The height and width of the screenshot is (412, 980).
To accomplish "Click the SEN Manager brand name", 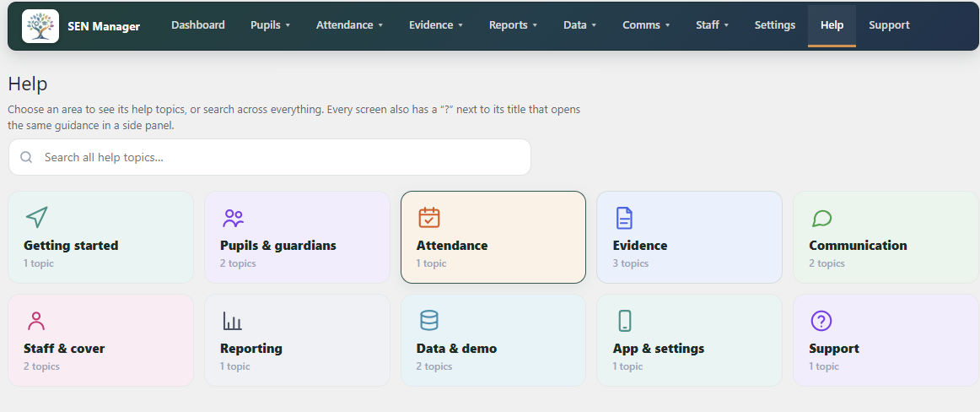I will pos(104,26).
